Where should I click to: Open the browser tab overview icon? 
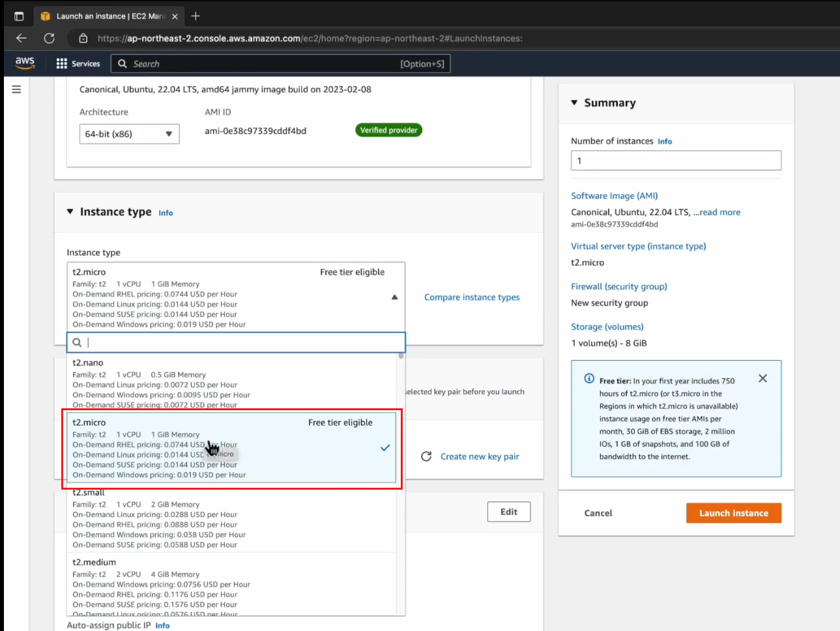(x=19, y=16)
